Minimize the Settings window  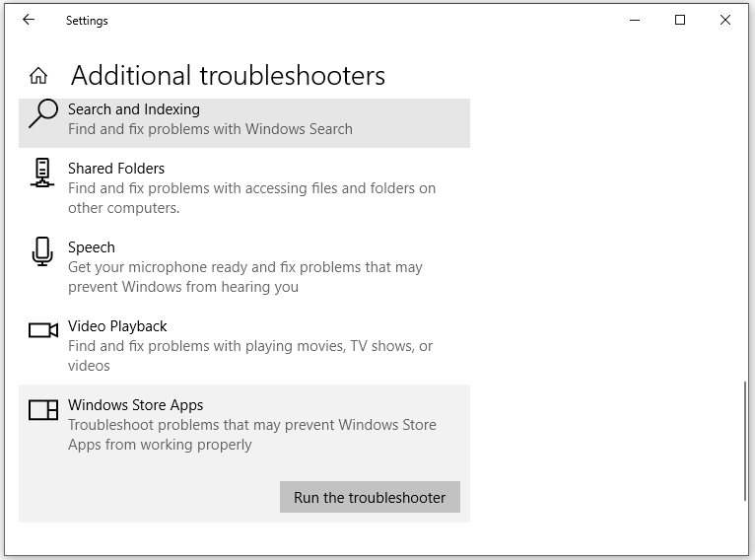[x=634, y=20]
